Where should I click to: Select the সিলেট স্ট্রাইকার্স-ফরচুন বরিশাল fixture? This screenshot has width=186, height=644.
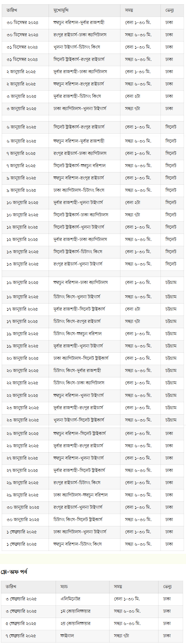(x=79, y=166)
